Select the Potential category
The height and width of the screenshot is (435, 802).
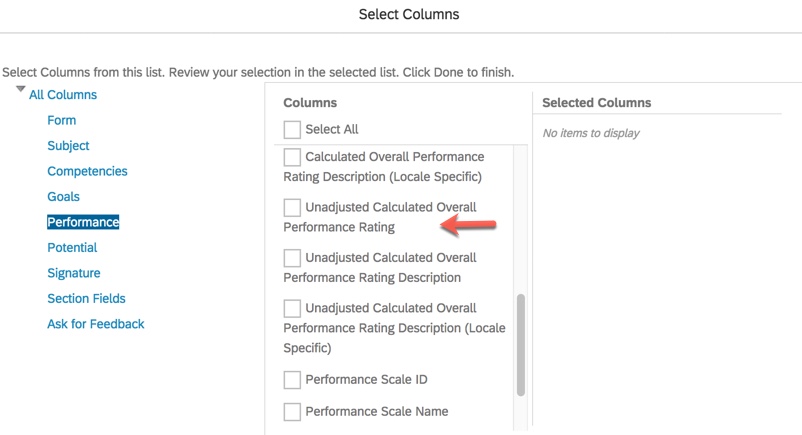(72, 247)
